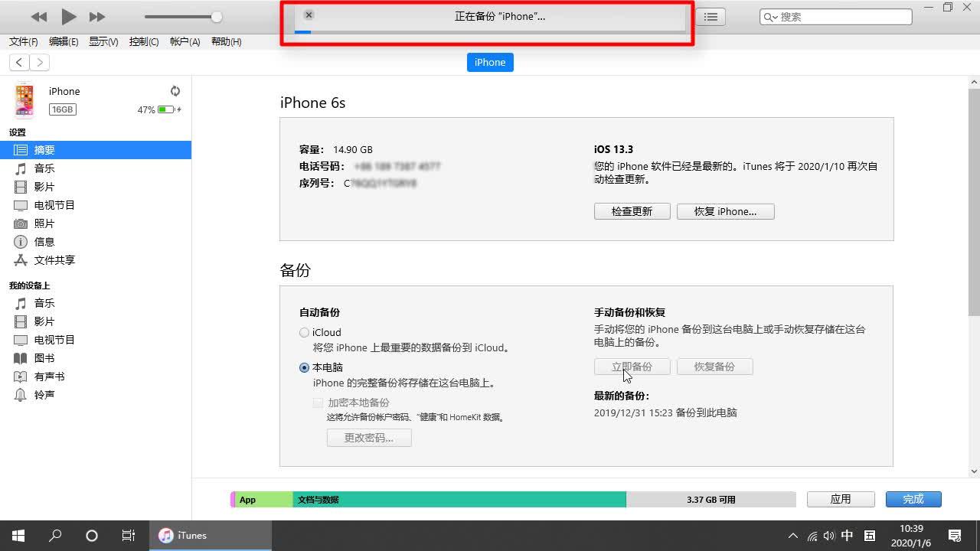
Task: Go forward with the right arrow
Action: 39,63
